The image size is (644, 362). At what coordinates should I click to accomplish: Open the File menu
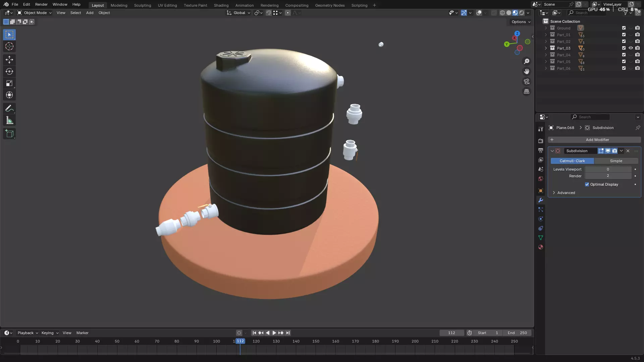[15, 4]
